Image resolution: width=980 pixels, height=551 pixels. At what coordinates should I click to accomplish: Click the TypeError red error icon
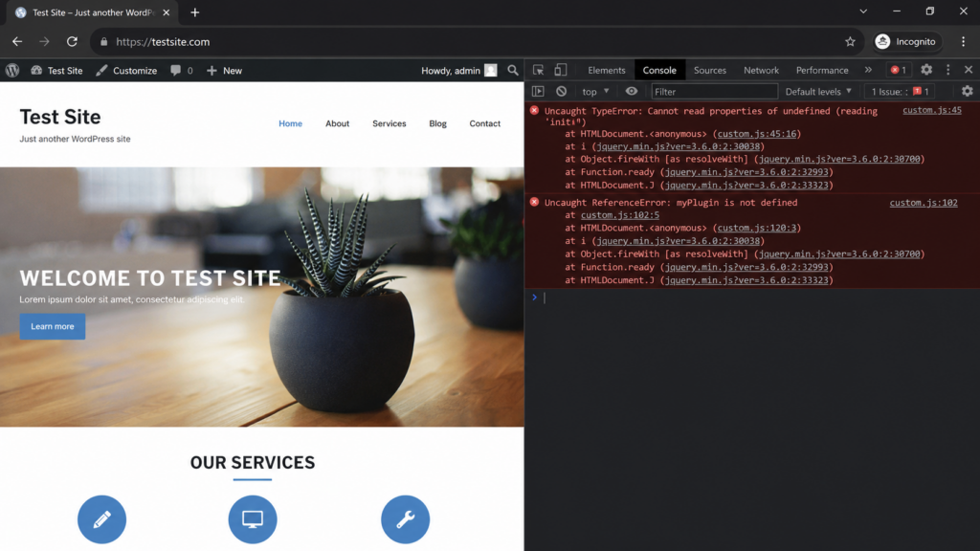[534, 110]
